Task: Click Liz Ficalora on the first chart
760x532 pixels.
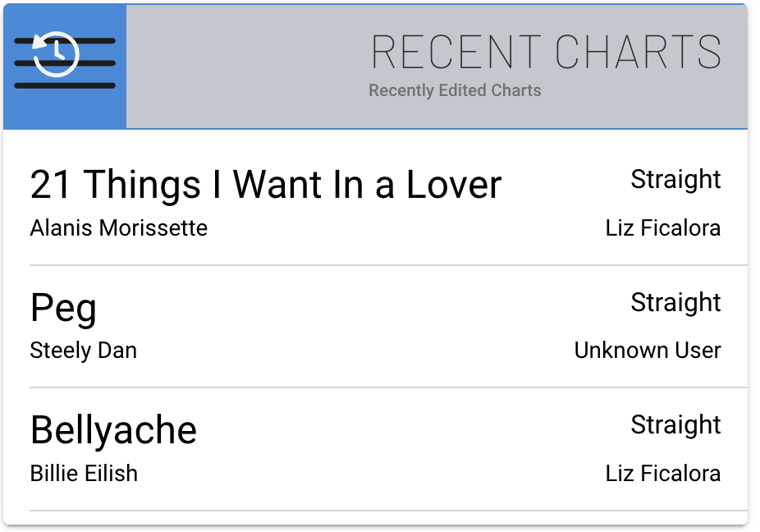Action: [x=662, y=227]
